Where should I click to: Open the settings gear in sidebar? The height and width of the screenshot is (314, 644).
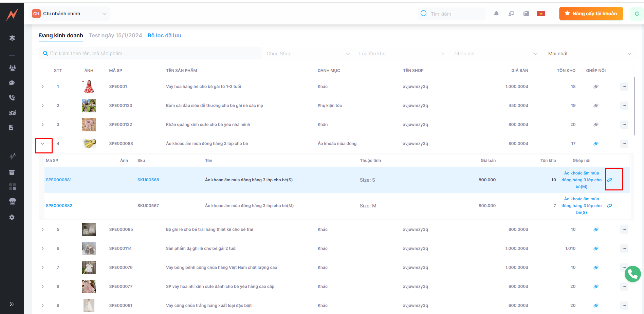pyautogui.click(x=12, y=217)
